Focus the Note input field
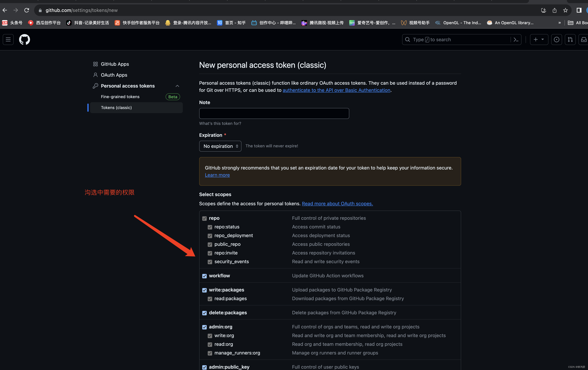Screen dimensions: 588x370 274,113
